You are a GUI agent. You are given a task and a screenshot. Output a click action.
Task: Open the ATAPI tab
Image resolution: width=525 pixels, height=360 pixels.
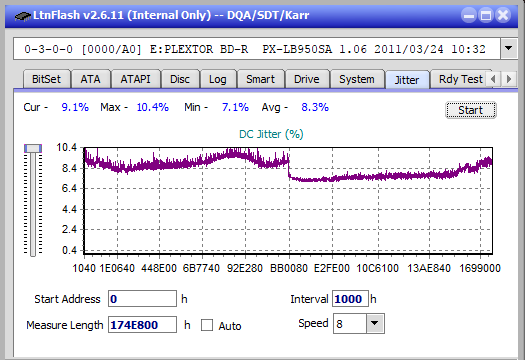(x=135, y=79)
